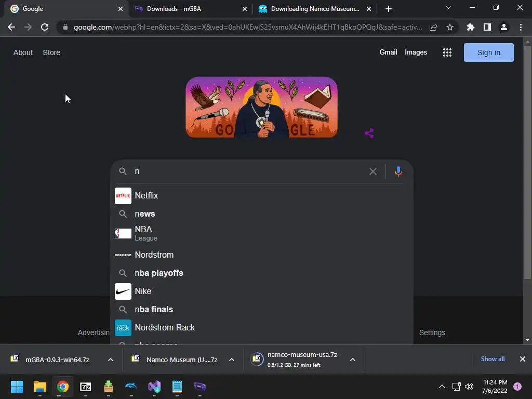Click Show all downloads
The width and height of the screenshot is (532, 399).
(493, 359)
